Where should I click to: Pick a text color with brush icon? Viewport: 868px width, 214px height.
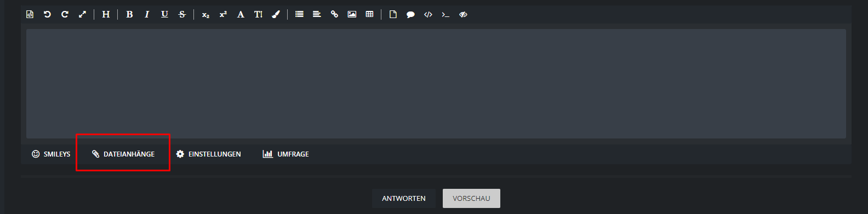coord(276,14)
